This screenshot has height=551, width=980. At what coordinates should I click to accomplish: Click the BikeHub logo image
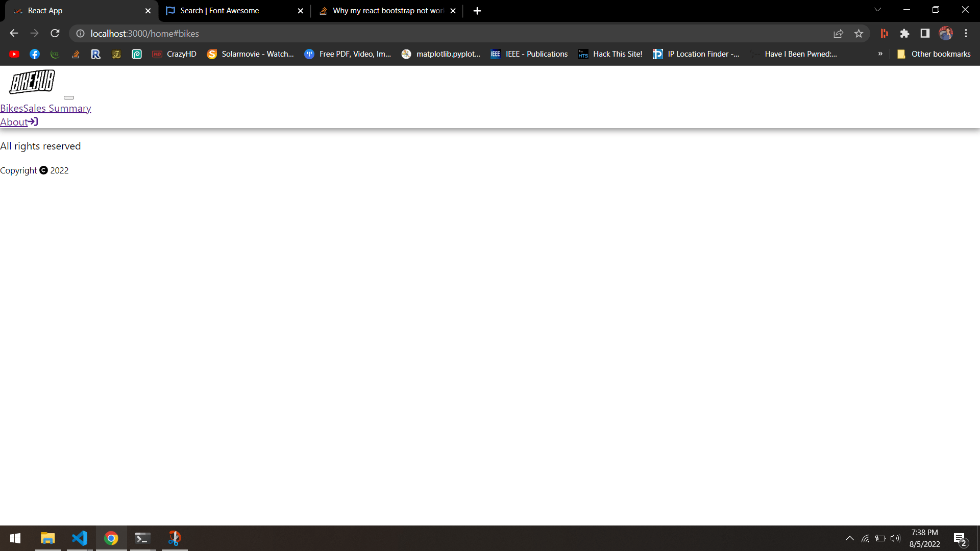(x=31, y=82)
